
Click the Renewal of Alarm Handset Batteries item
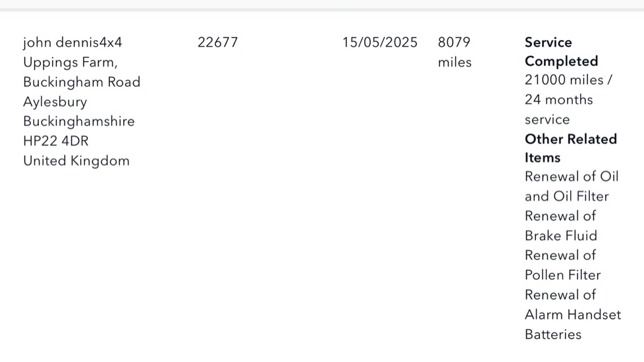(x=572, y=315)
